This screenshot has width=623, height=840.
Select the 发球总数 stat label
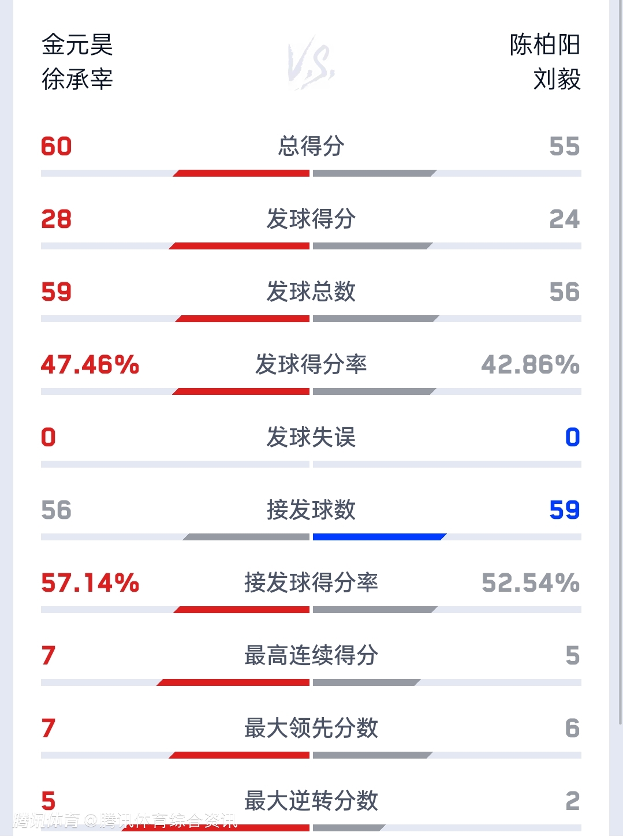tap(311, 292)
